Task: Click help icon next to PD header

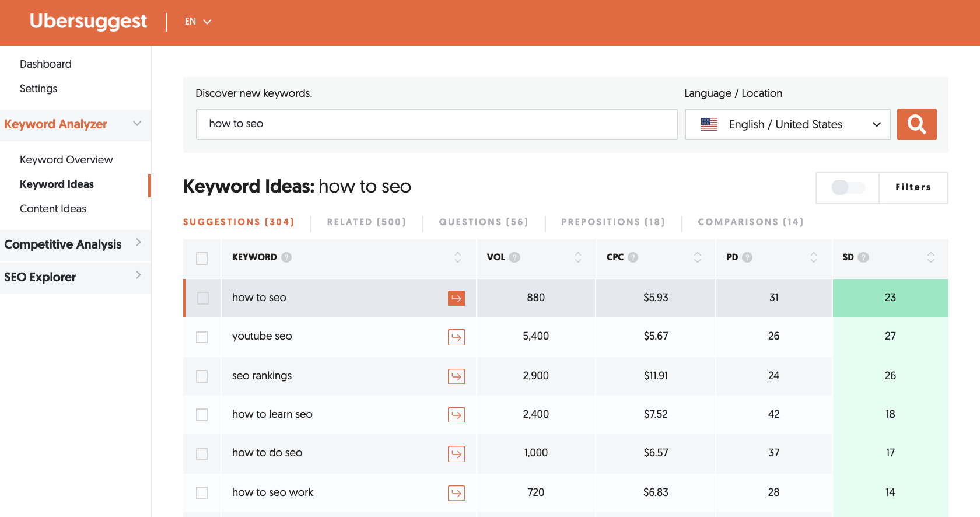Action: 747,257
